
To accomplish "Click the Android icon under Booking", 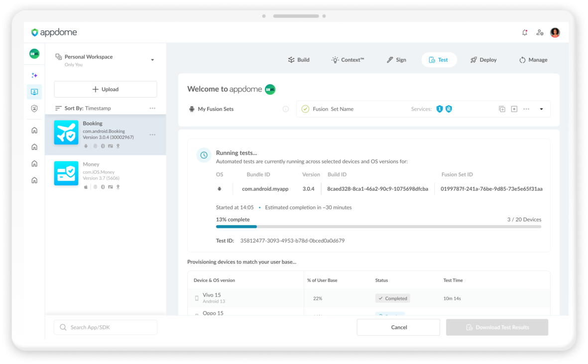I will 86,146.
